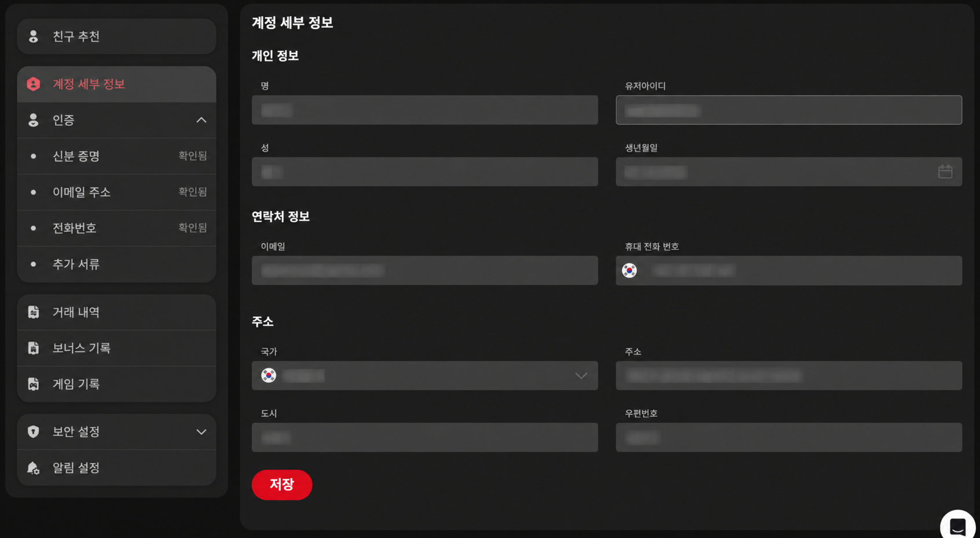Open 신분 증명 verification item
The height and width of the screenshot is (538, 980).
point(116,156)
